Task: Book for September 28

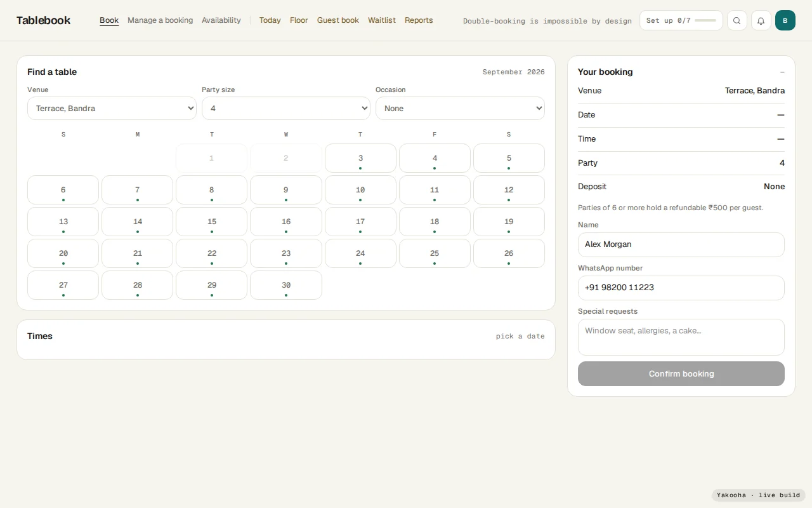Action: pos(137,285)
